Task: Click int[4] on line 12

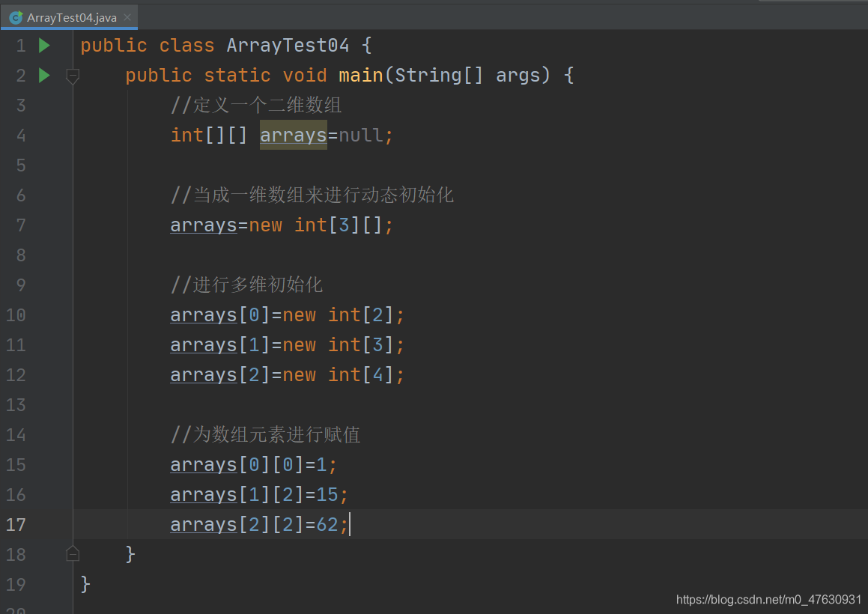Action: click(361, 375)
